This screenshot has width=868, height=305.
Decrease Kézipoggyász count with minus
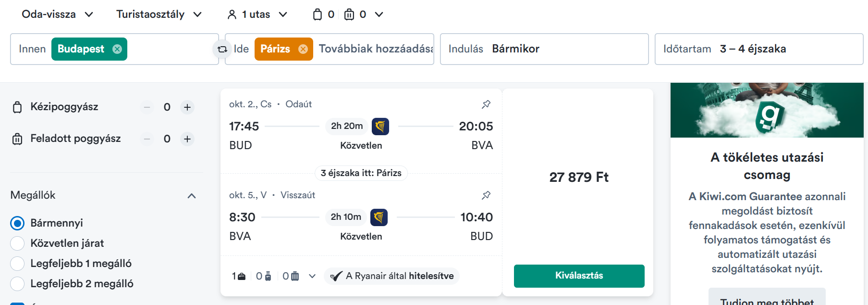click(x=147, y=107)
